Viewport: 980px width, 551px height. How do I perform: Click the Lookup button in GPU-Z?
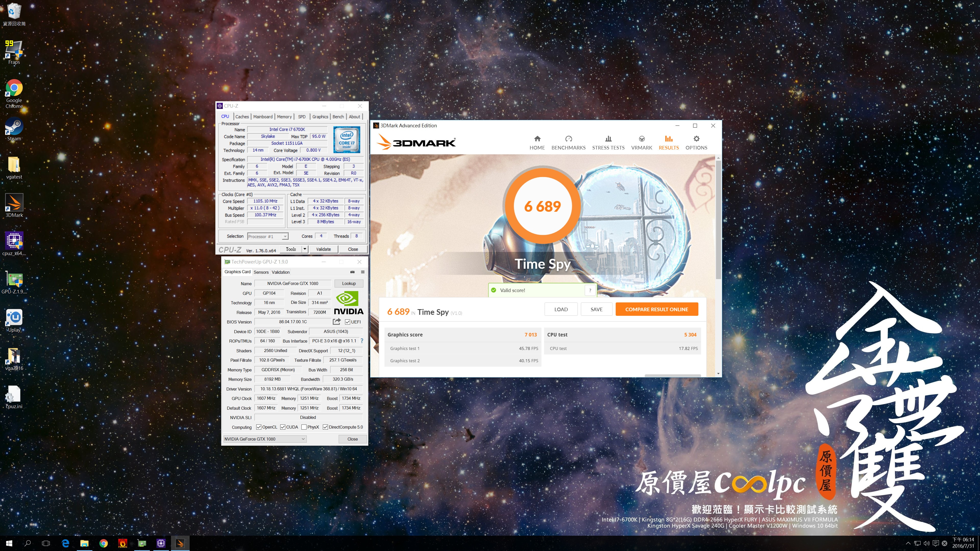tap(348, 283)
